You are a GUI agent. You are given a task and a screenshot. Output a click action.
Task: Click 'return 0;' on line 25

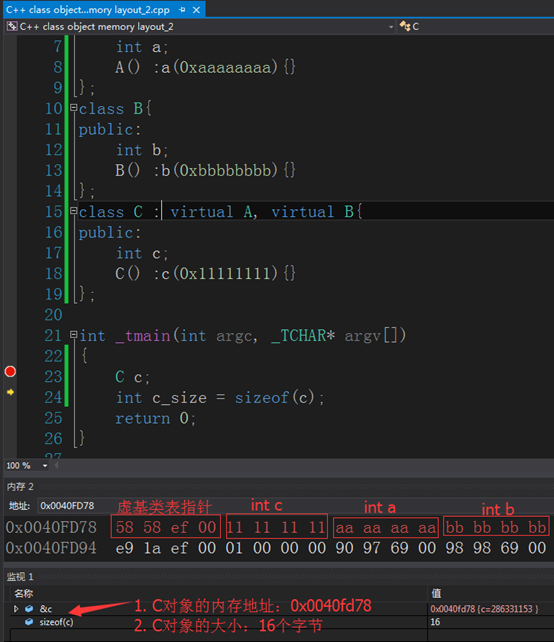coord(155,418)
